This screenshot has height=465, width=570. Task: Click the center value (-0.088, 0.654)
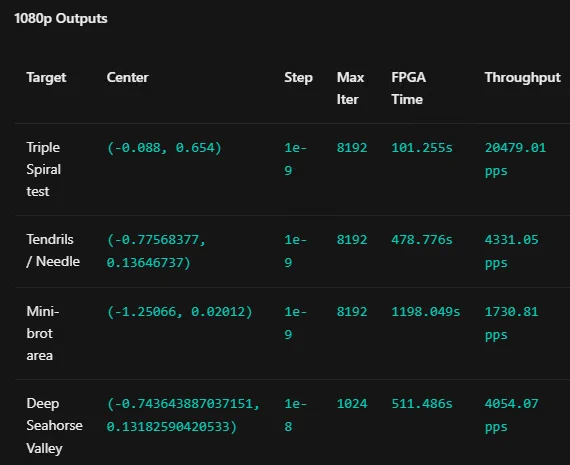click(164, 148)
